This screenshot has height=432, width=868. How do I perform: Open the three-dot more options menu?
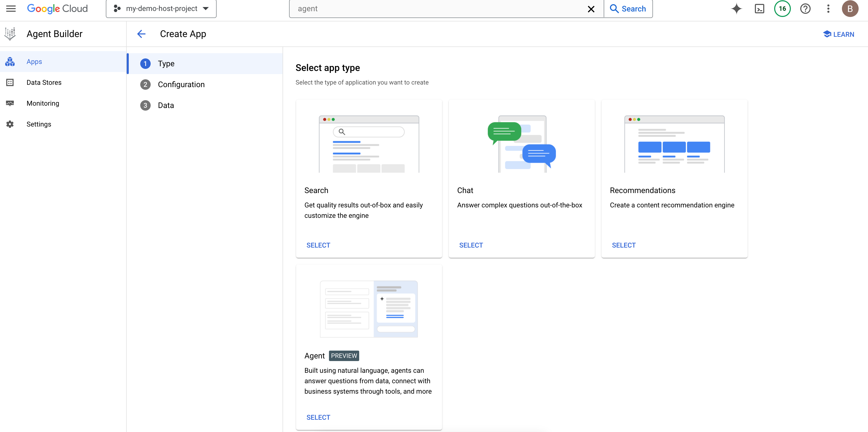pos(828,9)
